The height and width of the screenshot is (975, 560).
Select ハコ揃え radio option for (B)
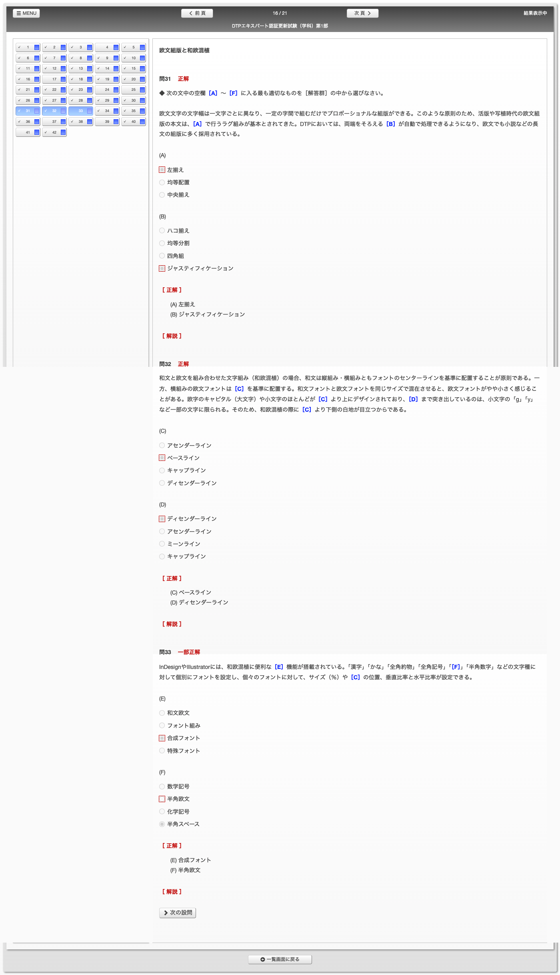click(x=162, y=231)
